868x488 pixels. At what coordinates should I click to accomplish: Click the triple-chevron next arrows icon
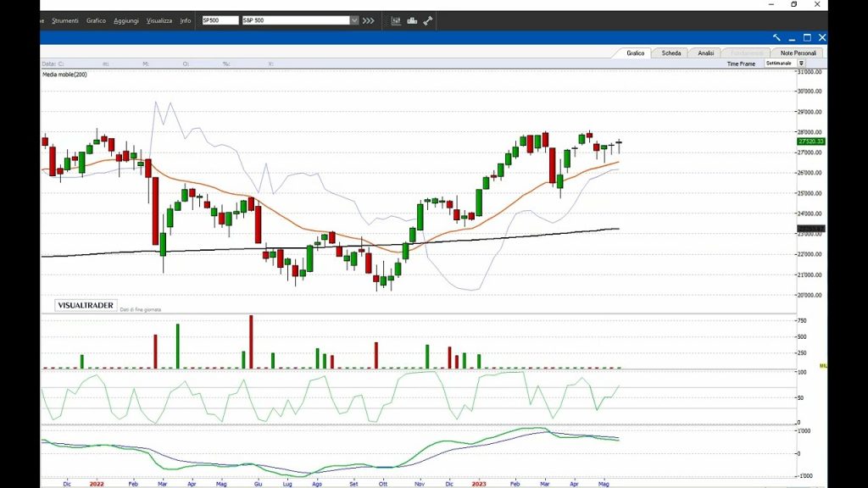pos(368,20)
